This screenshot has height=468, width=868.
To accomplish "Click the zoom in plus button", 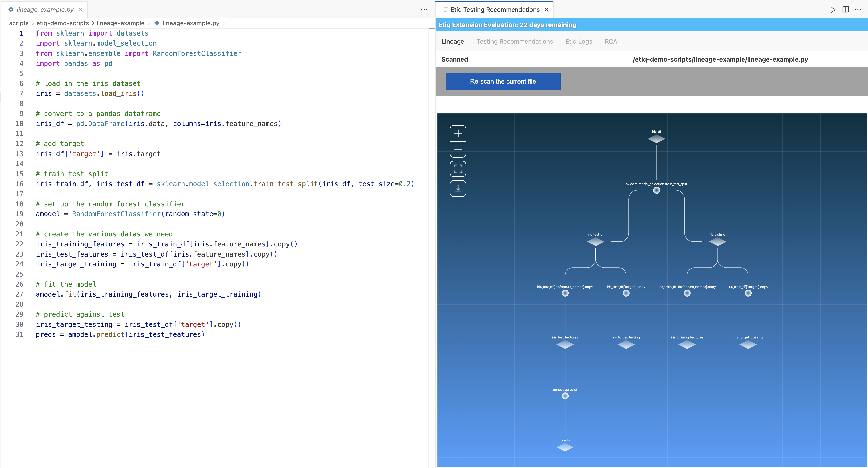I will point(458,134).
